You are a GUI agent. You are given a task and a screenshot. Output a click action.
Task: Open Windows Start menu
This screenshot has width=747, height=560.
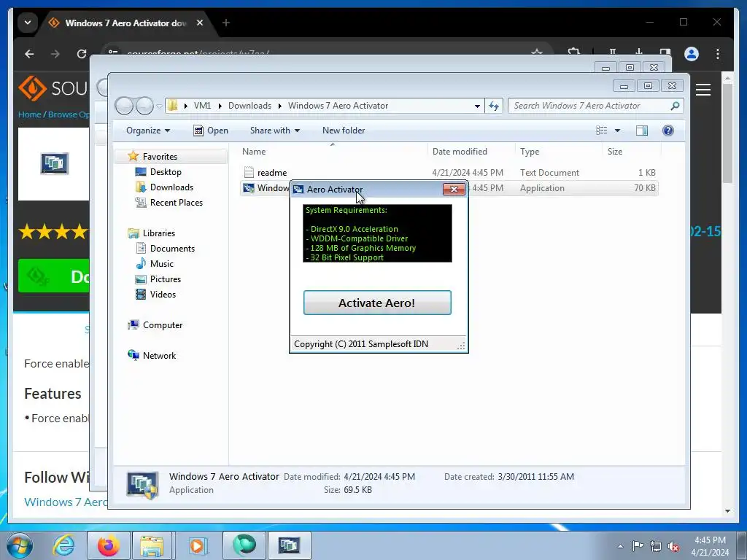[x=20, y=545]
